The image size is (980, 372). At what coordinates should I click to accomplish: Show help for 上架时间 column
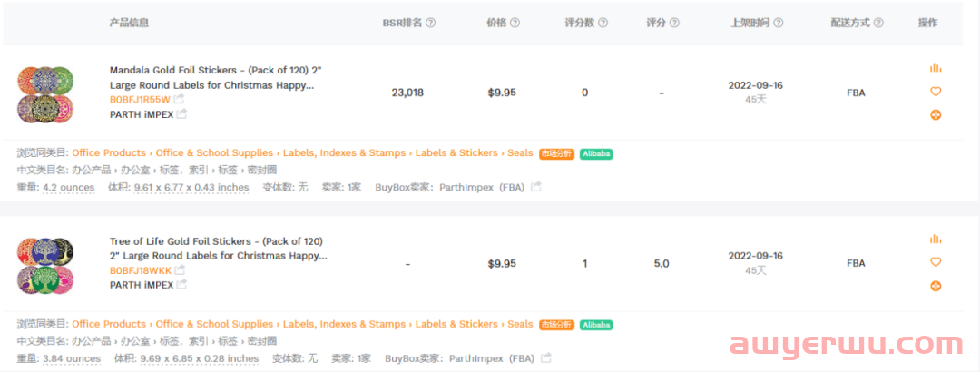779,23
